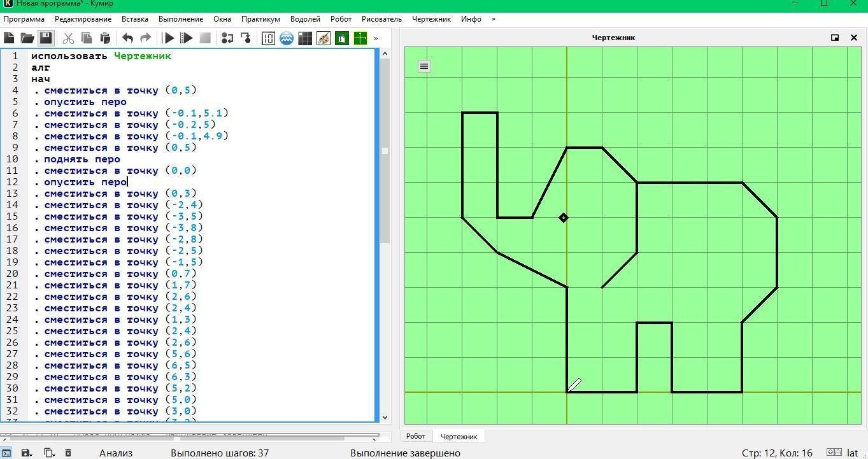Open the Robot grid actor icon
Screen dimensions: 868x459
point(305,38)
